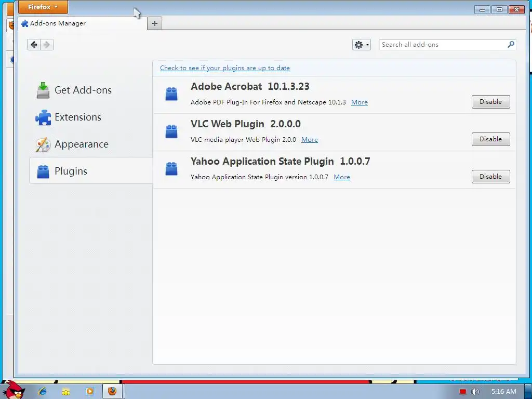Disable the Adobe Acrobat plugin
The image size is (532, 399).
point(490,102)
